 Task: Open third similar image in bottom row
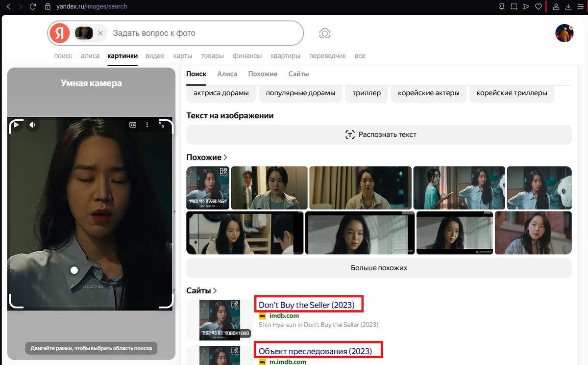455,233
